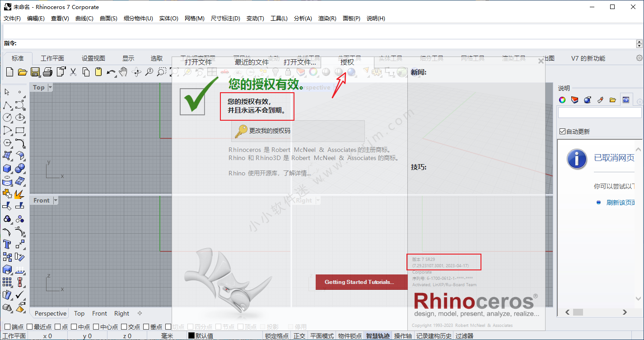Enable the 垂点 osnap checkbox

[146, 327]
